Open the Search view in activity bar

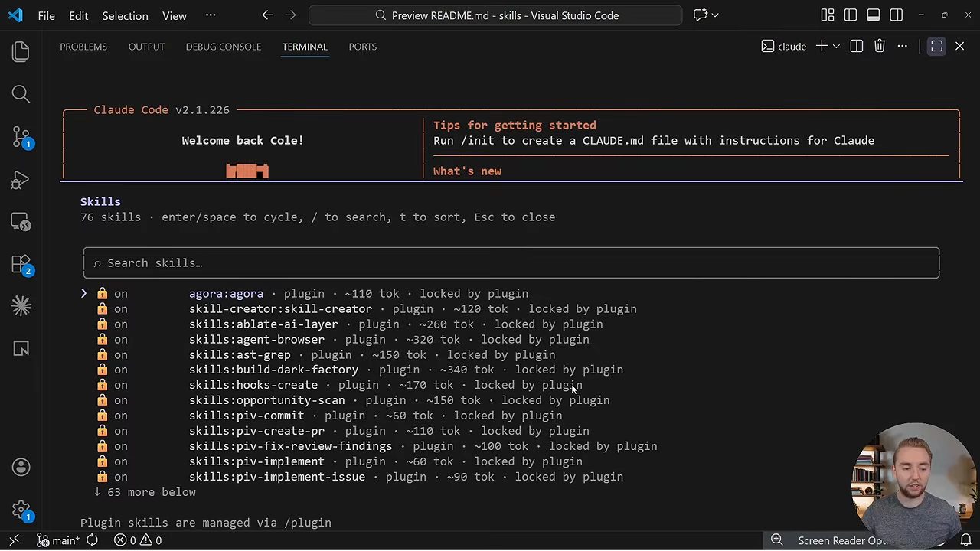(x=21, y=94)
